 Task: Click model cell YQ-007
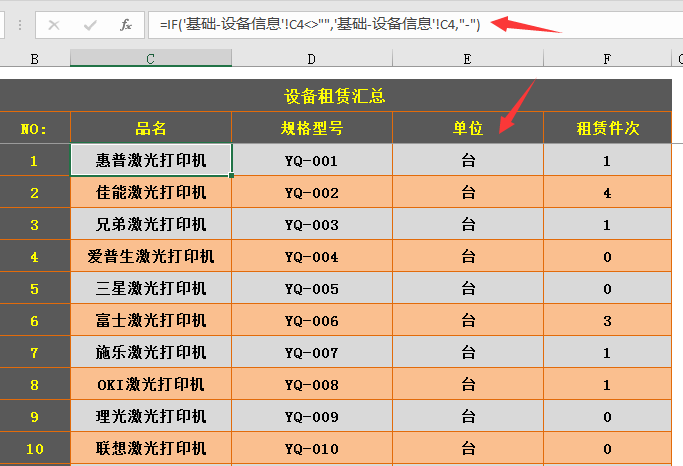312,352
